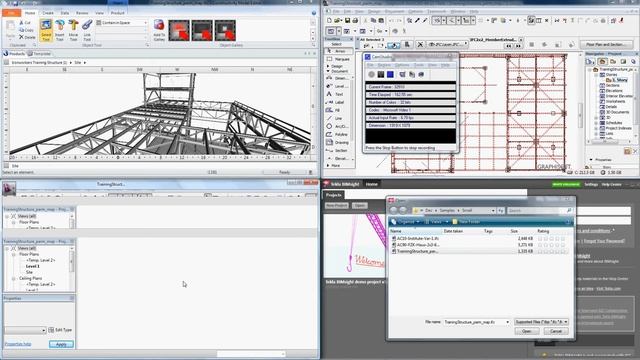Screen dimensions: 640x360
Task: Click the blue CamStudio toolbar button
Action: coord(390,74)
